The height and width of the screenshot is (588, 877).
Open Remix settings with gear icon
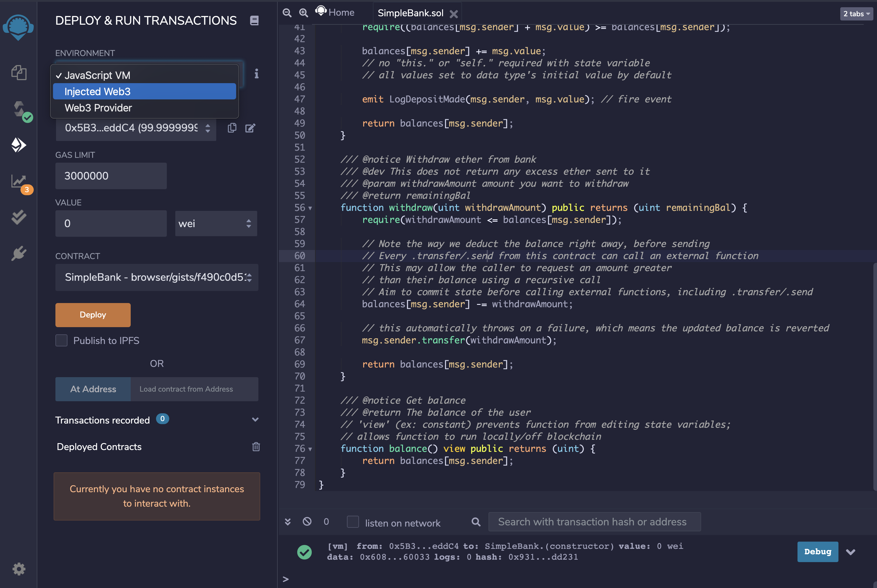(19, 569)
